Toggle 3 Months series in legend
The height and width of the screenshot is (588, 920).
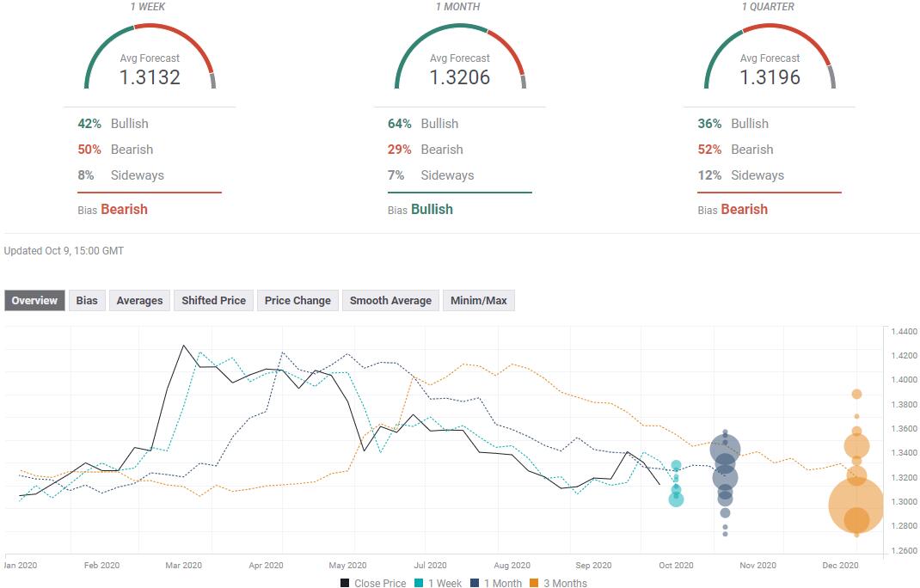tap(559, 583)
